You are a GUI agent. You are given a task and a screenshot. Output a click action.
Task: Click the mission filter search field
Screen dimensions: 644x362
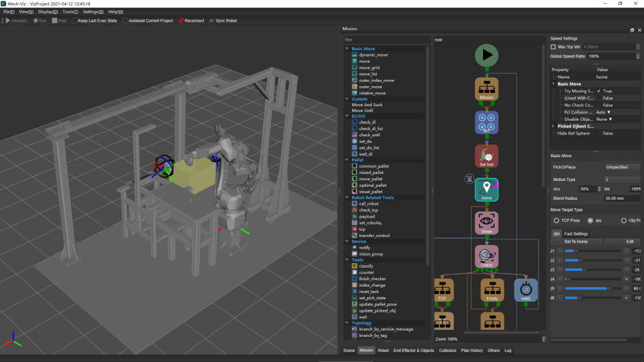click(x=385, y=40)
